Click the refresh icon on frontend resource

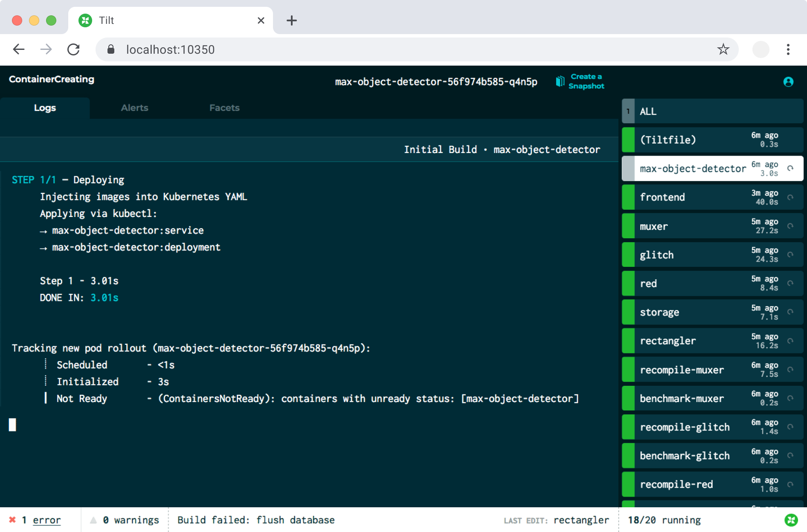[x=790, y=197]
